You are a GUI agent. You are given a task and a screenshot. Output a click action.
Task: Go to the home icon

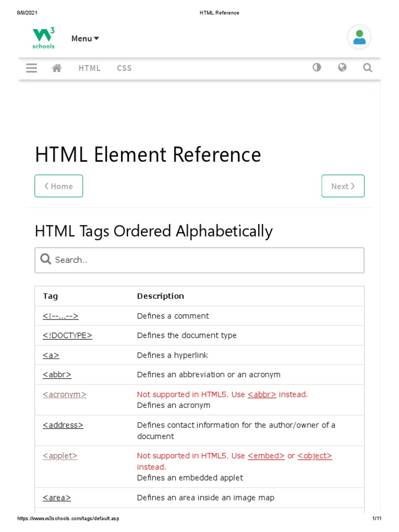[57, 68]
